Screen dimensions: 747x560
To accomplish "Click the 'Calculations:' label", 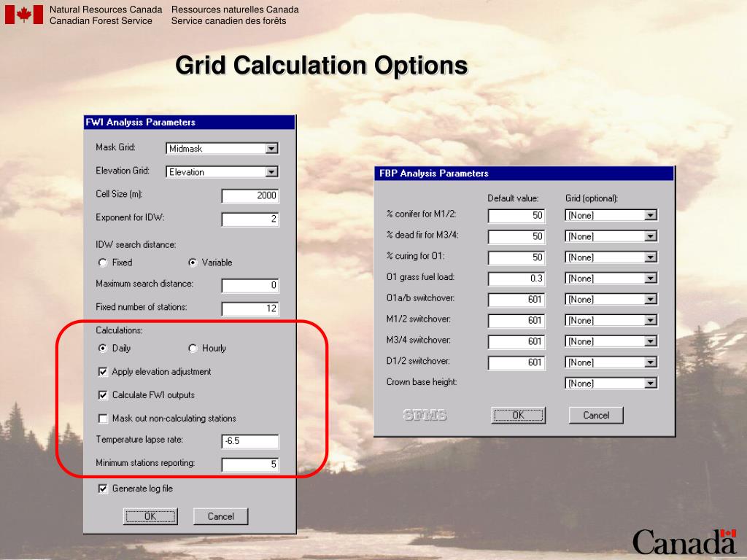I will (119, 330).
